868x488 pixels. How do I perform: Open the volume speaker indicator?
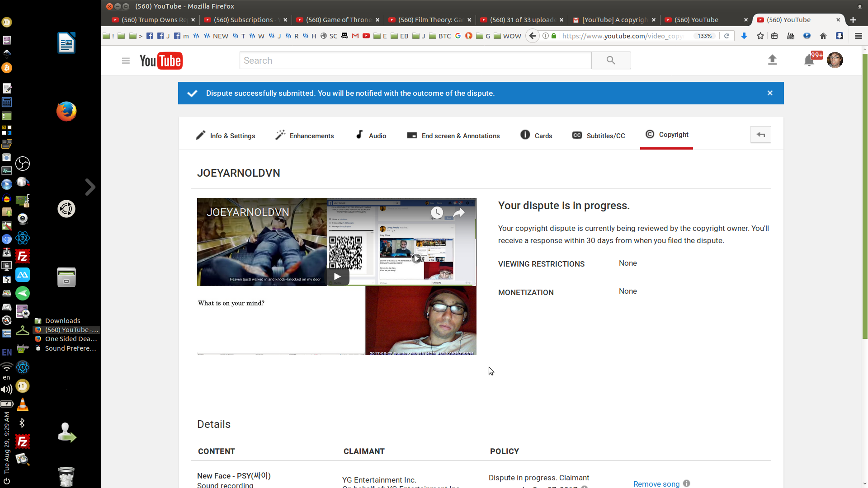6,389
